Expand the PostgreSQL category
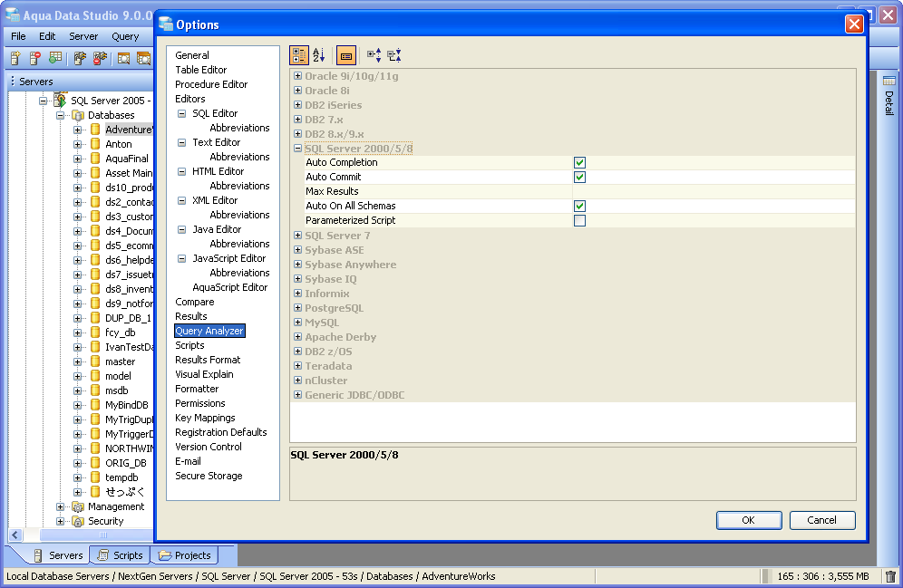Screen dimensions: 903x588 pyautogui.click(x=297, y=308)
